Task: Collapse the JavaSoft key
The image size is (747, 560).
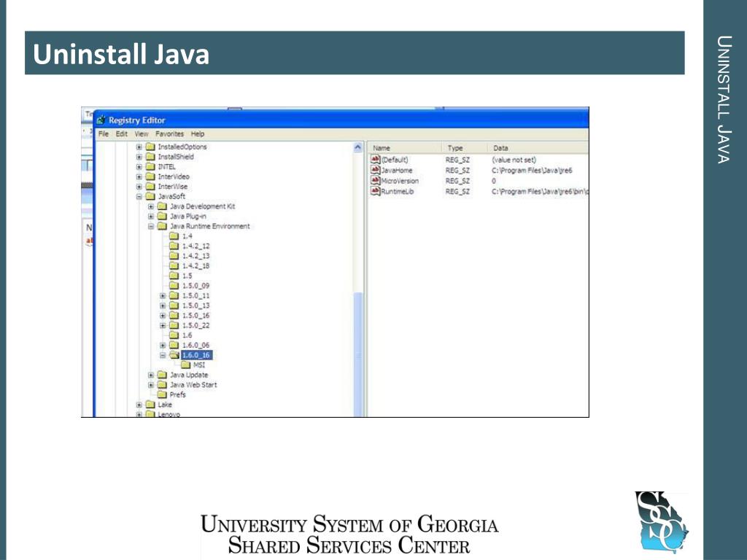Action: coord(139,196)
